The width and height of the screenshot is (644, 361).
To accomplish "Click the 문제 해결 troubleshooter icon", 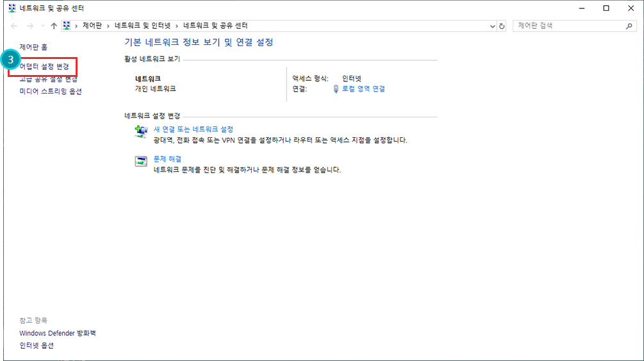I will click(141, 161).
